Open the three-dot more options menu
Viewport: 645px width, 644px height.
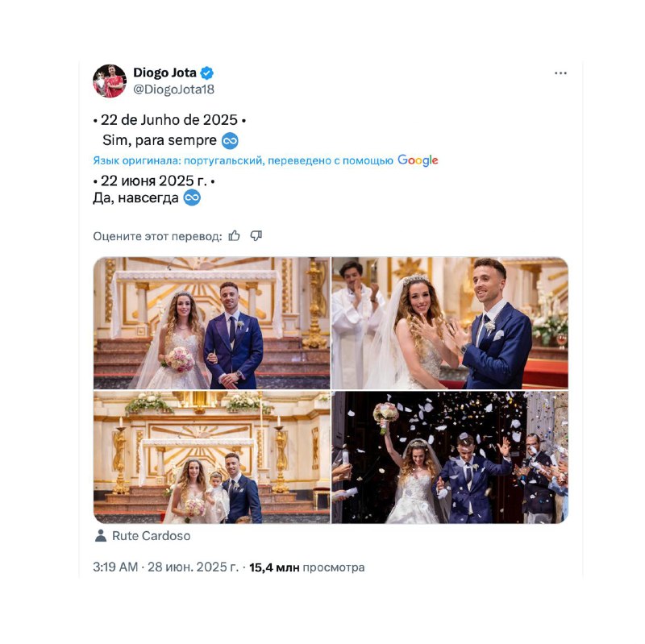click(560, 73)
